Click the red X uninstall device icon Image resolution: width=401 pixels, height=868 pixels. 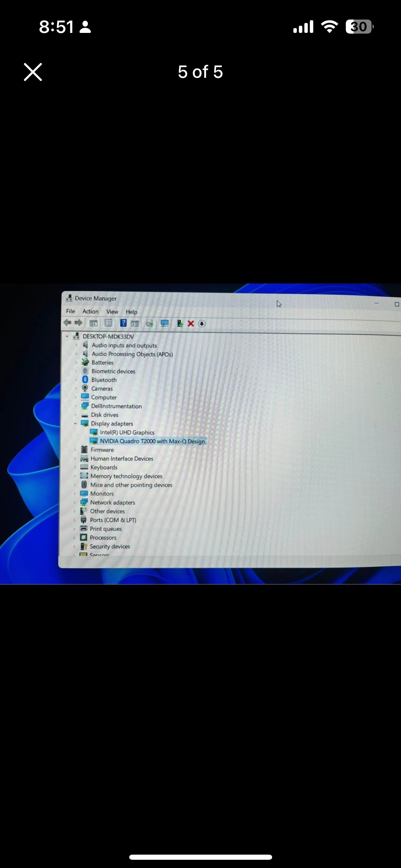191,324
